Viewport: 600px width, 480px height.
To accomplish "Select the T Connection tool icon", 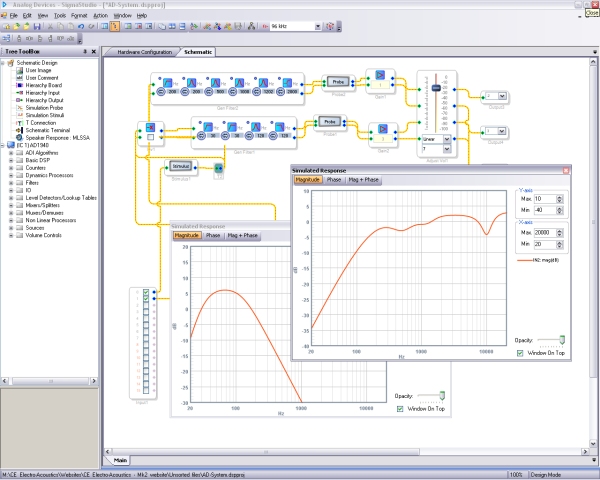I will point(18,122).
